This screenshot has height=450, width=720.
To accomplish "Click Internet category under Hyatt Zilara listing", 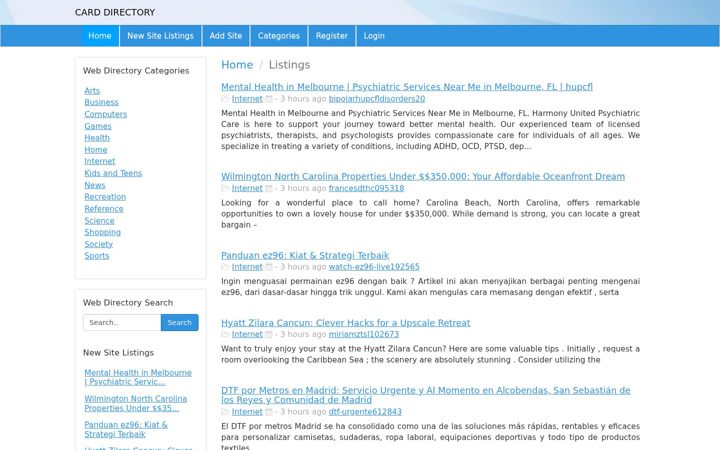I will [x=247, y=334].
